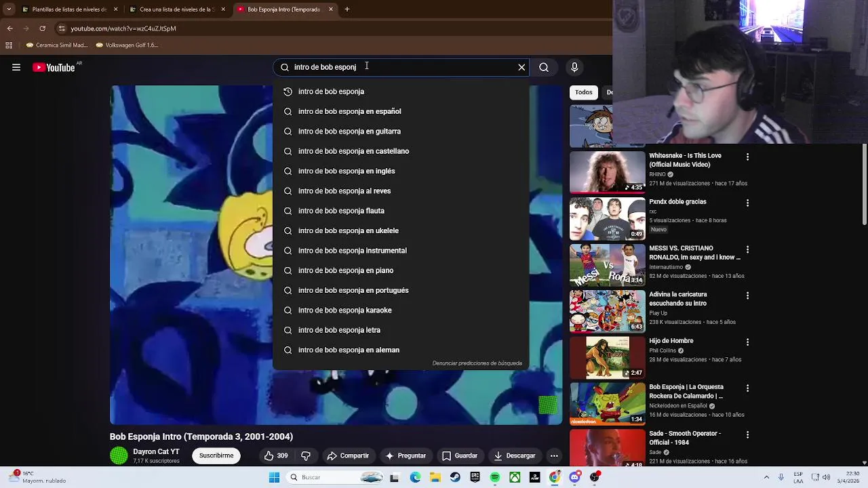Click Descargar to download the video

point(515,455)
